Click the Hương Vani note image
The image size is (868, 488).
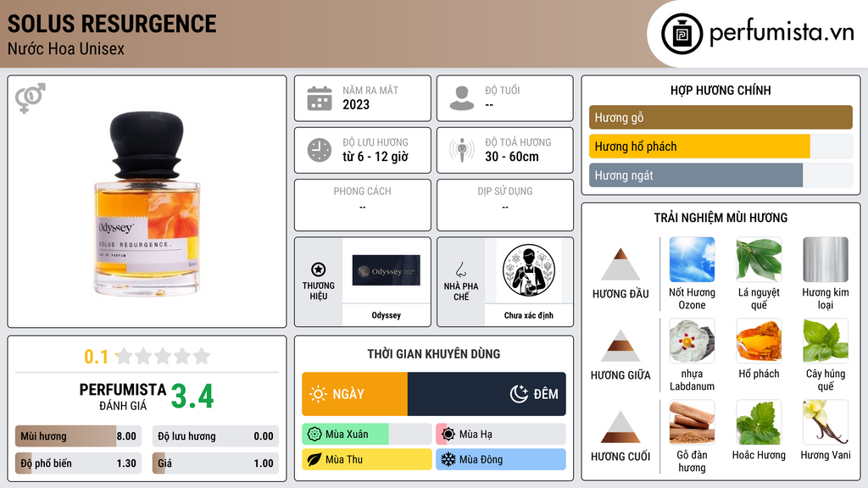pos(826,422)
